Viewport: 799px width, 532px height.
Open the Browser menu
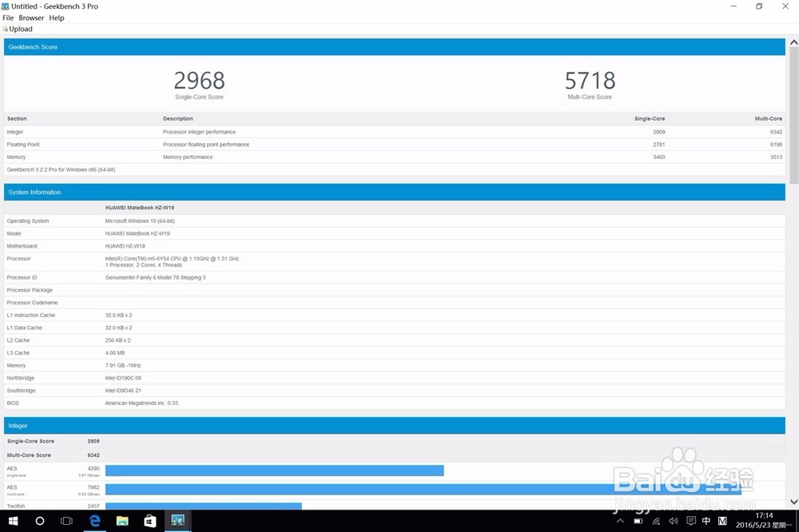(x=31, y=18)
